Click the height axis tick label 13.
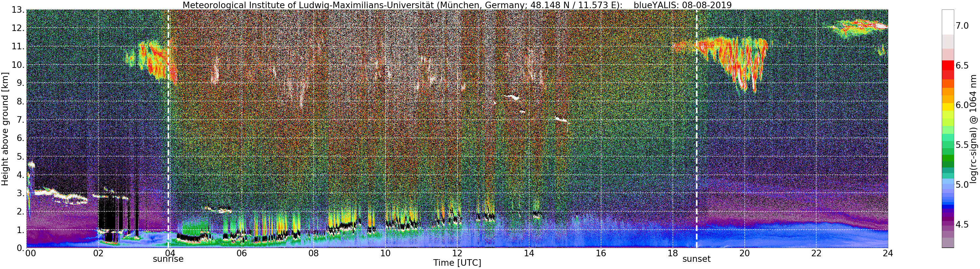 tap(18, 10)
